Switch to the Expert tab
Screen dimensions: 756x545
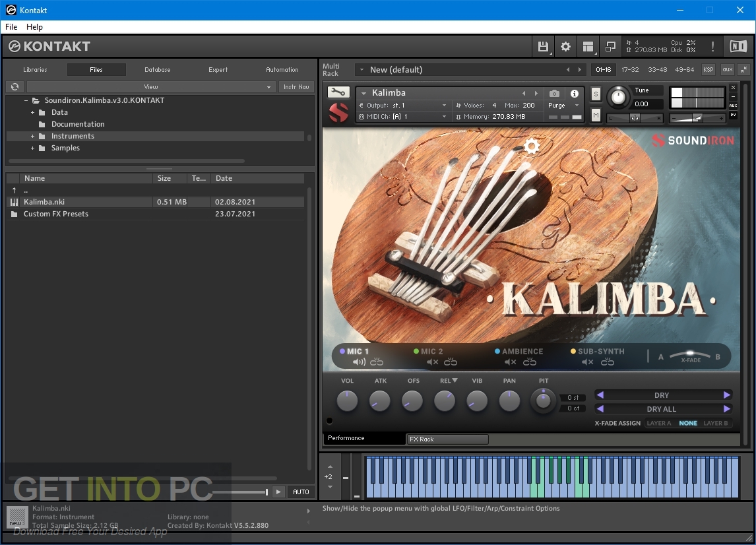pos(218,70)
